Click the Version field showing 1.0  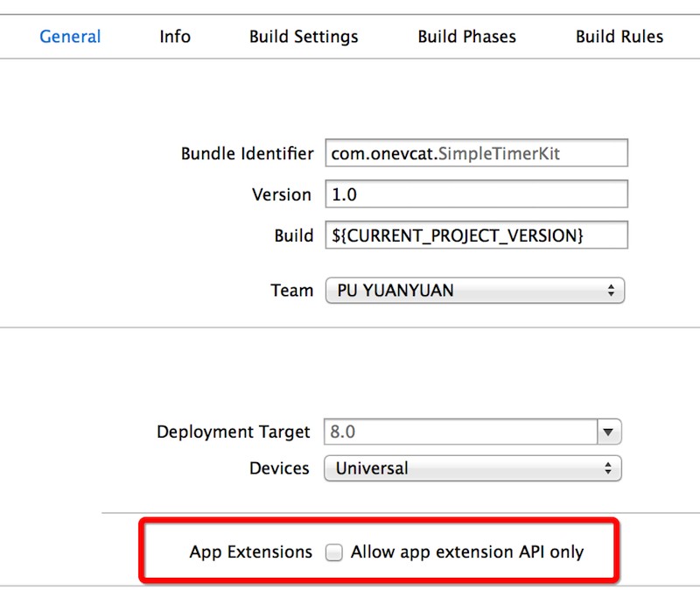click(477, 193)
